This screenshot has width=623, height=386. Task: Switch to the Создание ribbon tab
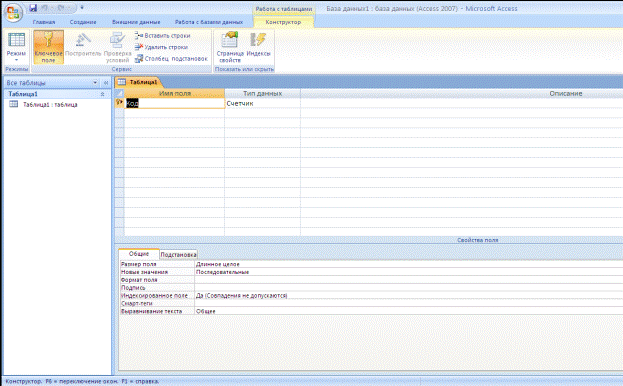(83, 22)
